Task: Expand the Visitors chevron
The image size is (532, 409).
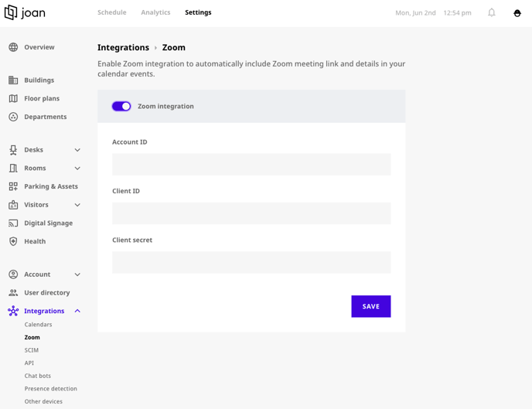Action: pyautogui.click(x=77, y=205)
